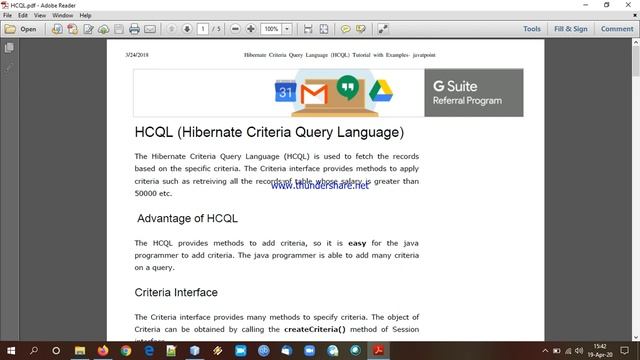Image resolution: width=640 pixels, height=360 pixels.
Task: Open the Edit menu
Action: [23, 16]
